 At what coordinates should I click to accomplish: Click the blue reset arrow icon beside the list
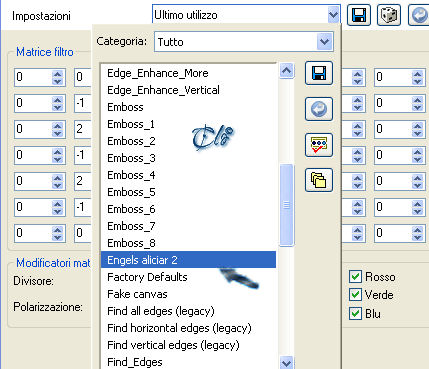click(x=319, y=109)
